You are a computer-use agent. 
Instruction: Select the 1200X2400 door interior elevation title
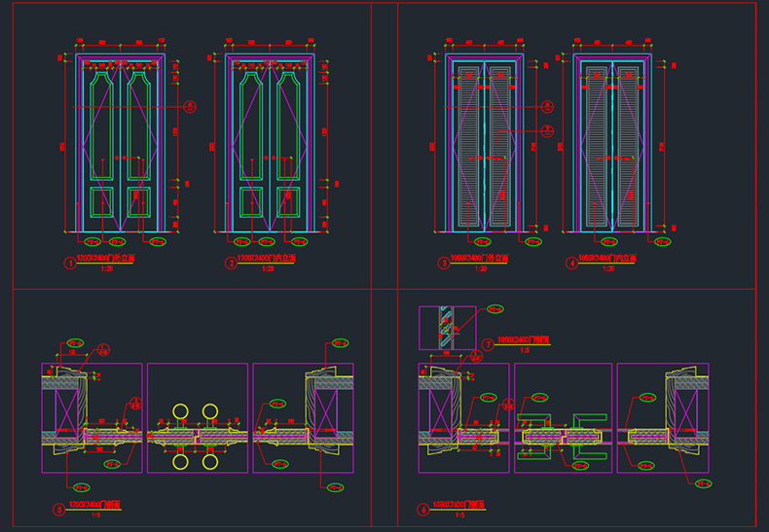(267, 258)
